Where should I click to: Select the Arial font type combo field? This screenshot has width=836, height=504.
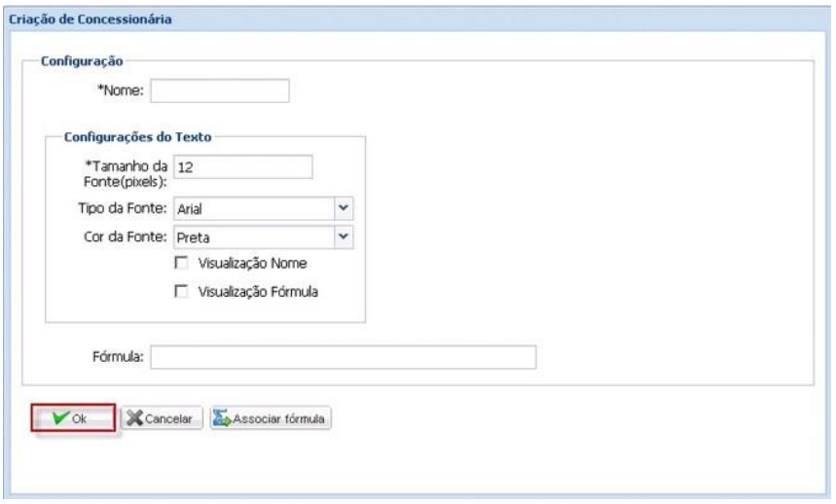tap(252, 208)
